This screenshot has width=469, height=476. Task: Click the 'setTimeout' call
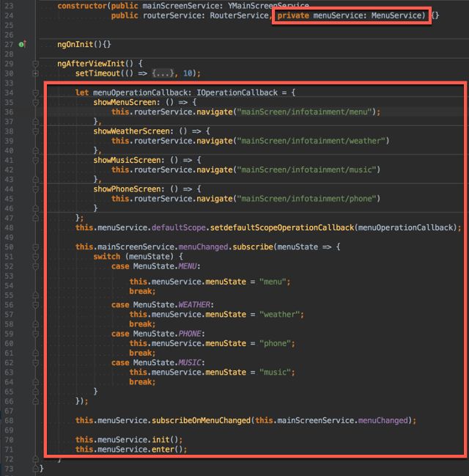pyautogui.click(x=97, y=73)
